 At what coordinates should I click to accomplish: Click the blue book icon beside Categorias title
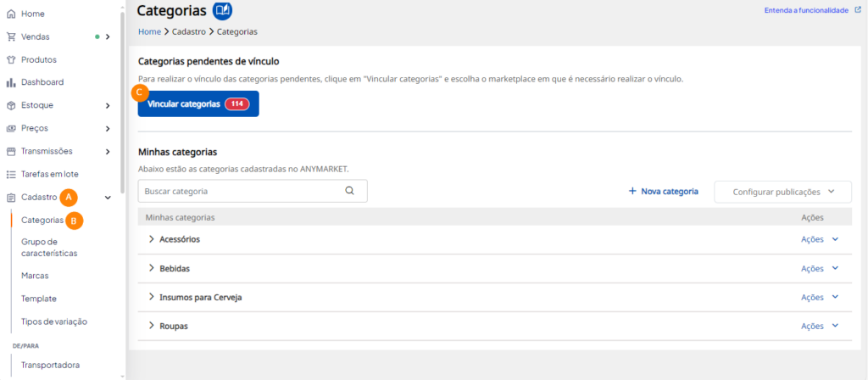click(x=223, y=10)
